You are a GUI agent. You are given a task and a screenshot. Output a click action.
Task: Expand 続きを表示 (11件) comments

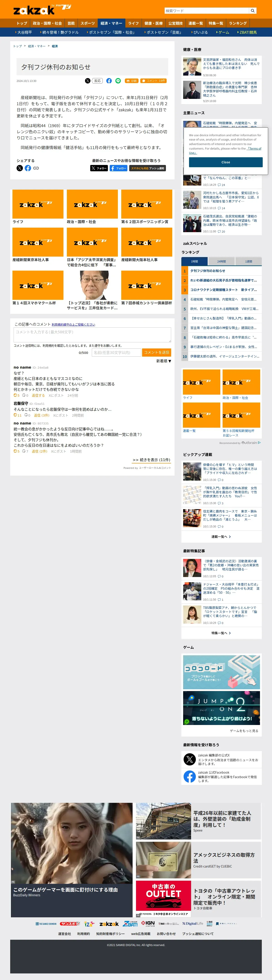click(151, 460)
